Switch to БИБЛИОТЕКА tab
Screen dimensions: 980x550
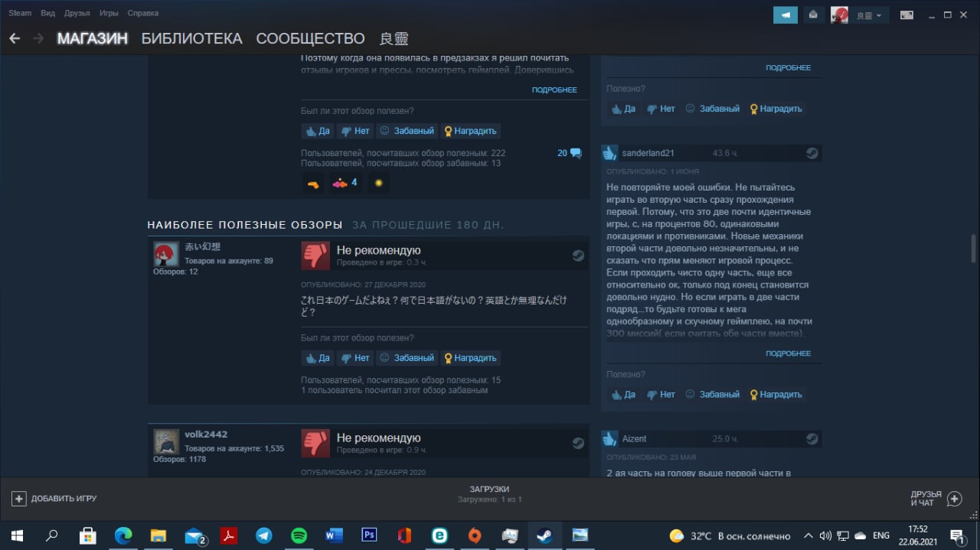coord(191,38)
